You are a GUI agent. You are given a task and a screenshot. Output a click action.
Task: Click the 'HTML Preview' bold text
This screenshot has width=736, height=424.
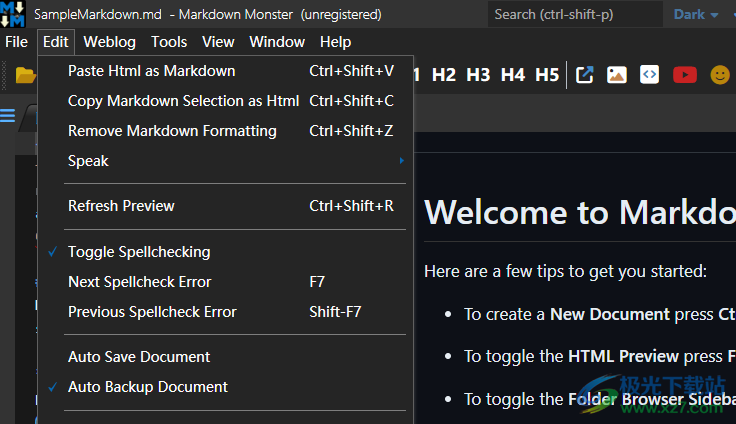coord(623,356)
